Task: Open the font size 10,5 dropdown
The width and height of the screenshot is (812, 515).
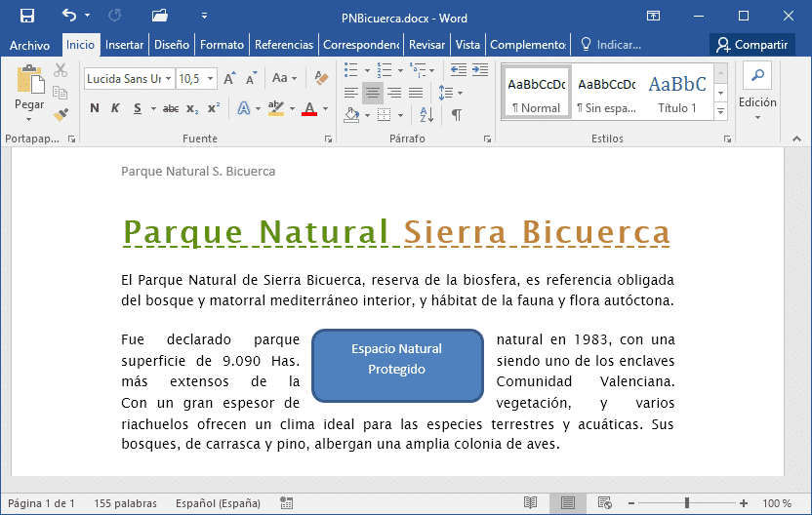Action: 211,78
